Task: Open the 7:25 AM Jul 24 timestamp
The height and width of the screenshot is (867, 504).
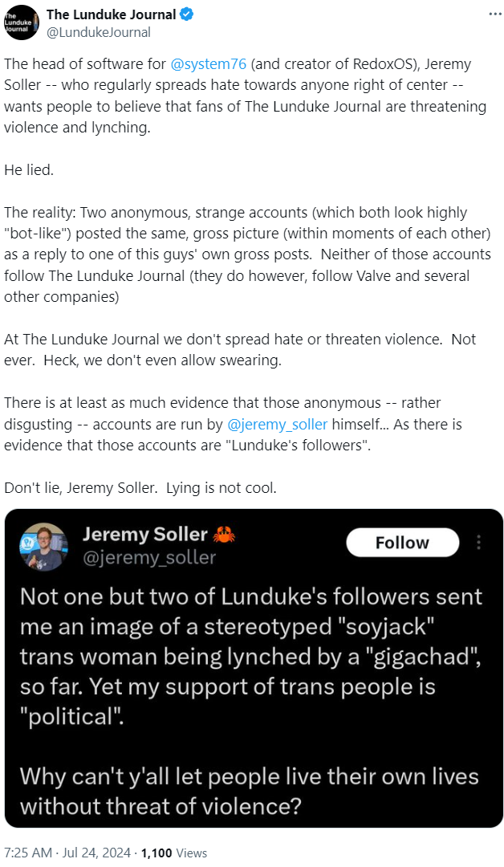Action: [x=67, y=853]
